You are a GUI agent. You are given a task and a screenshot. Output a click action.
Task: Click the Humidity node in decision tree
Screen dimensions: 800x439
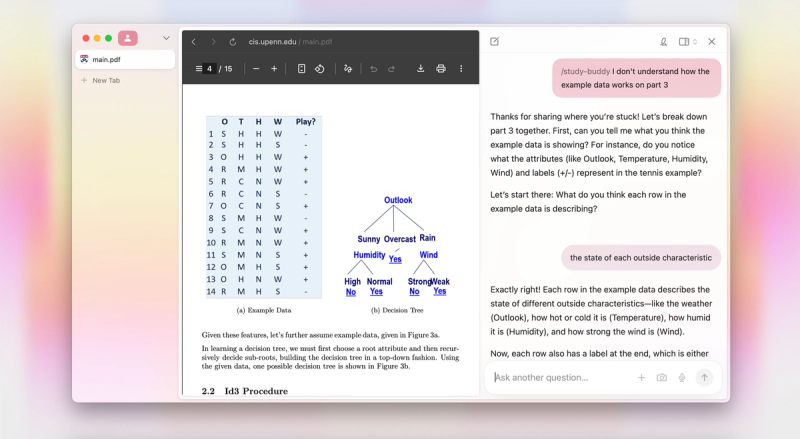point(369,255)
